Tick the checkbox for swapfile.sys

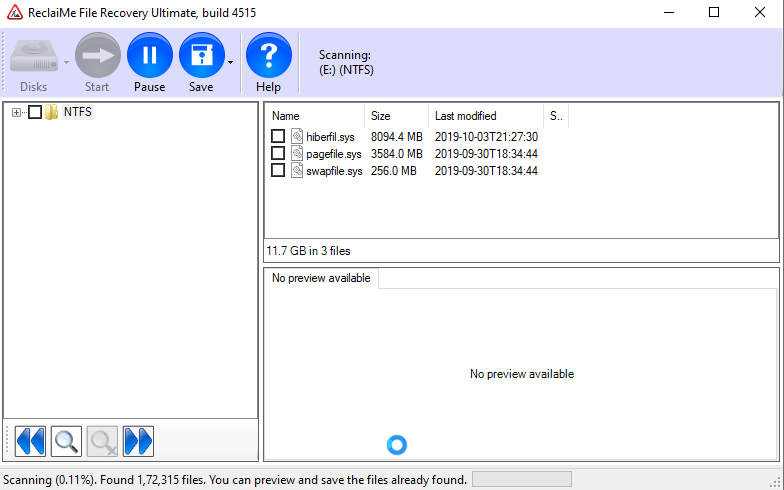coord(278,170)
